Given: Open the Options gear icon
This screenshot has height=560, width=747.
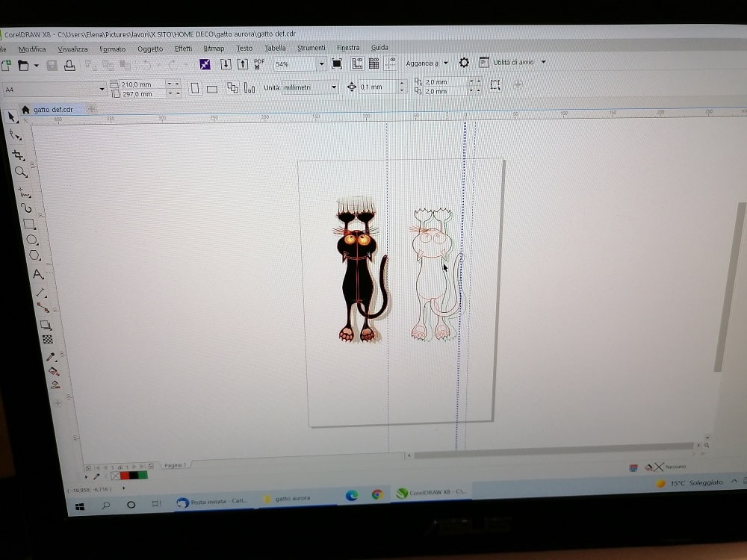Looking at the screenshot, I should pos(464,63).
